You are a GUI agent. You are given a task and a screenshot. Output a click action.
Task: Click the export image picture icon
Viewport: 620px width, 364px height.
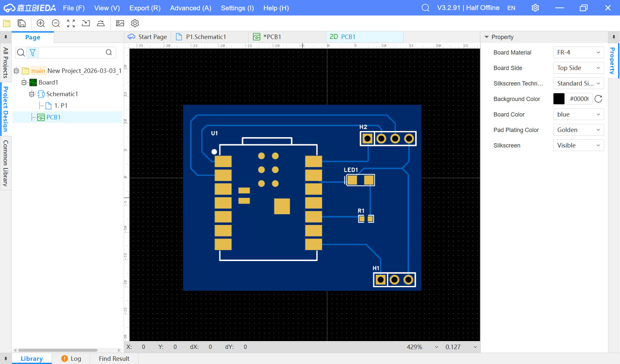point(120,23)
